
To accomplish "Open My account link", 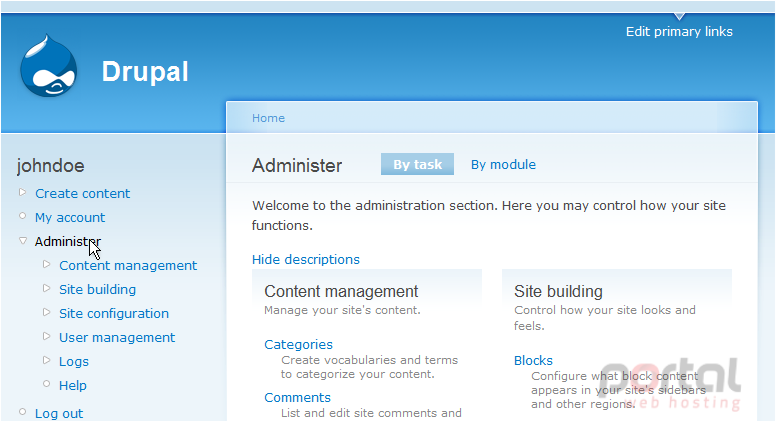I will [70, 218].
